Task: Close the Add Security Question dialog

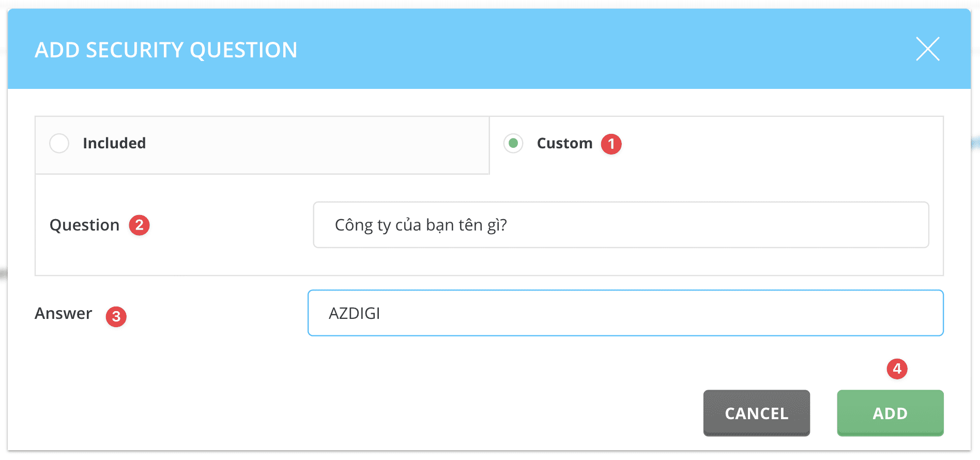Action: coord(928,49)
